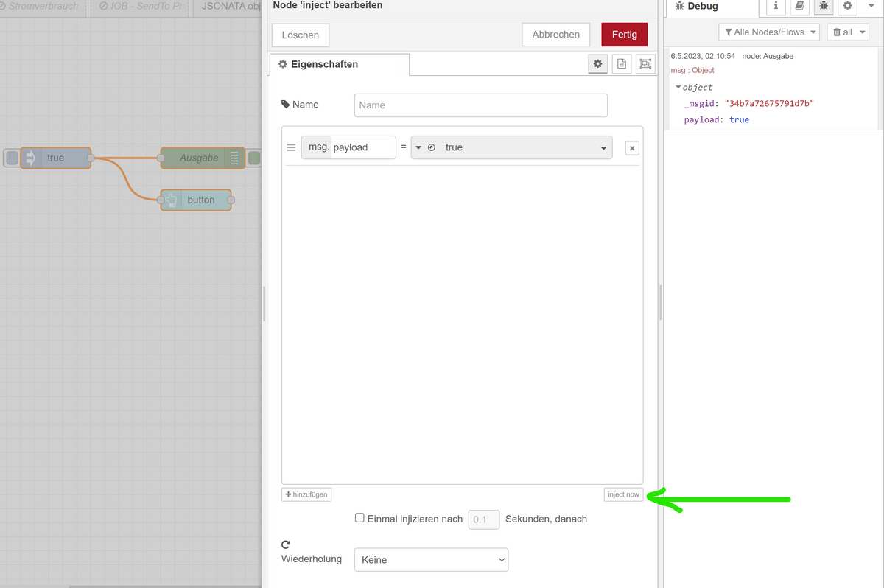Click the inject node trigger button on canvas
The image size is (884, 588).
[x=12, y=158]
